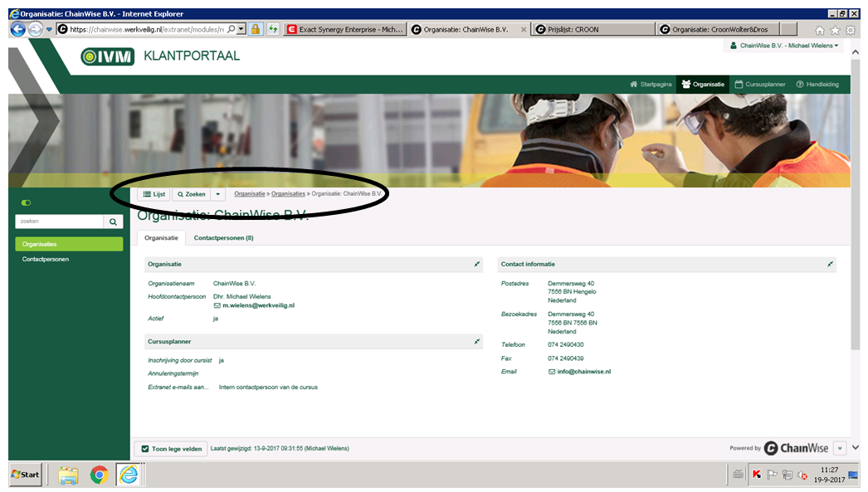Click the volume tray icon

802,475
